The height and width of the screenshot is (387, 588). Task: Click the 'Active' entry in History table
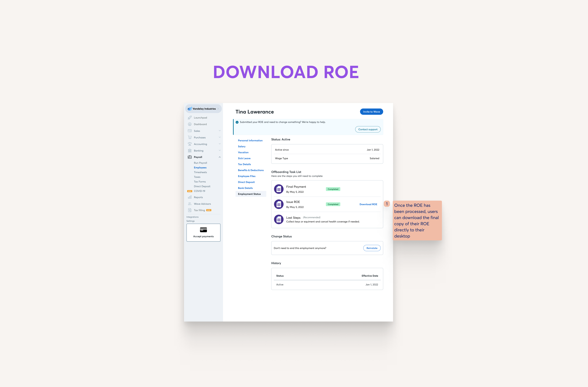tap(280, 285)
